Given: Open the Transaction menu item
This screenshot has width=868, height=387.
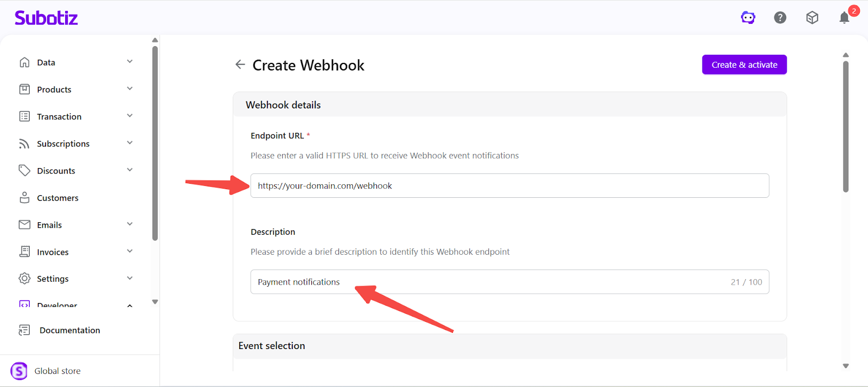Looking at the screenshot, I should pos(59,117).
